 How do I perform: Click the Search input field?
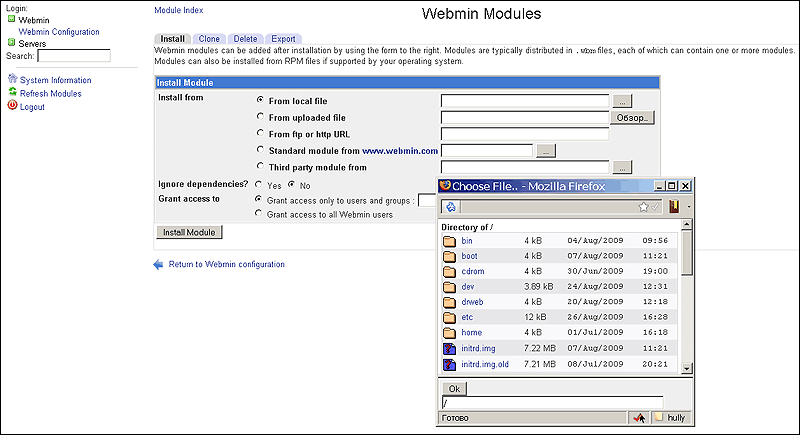[x=74, y=56]
